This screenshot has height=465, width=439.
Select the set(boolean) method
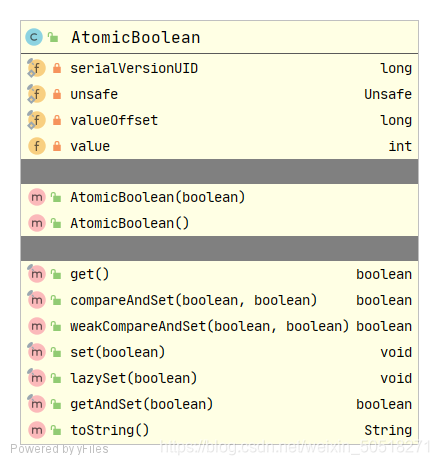[x=118, y=352]
